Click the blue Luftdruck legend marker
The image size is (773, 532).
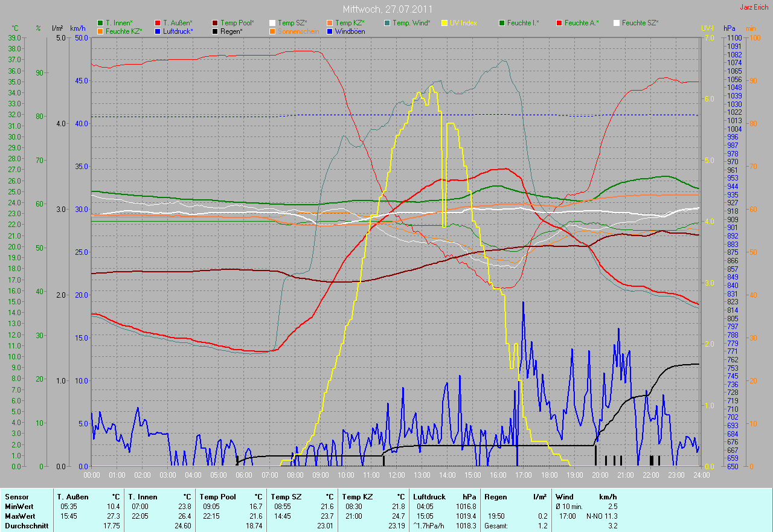158,31
